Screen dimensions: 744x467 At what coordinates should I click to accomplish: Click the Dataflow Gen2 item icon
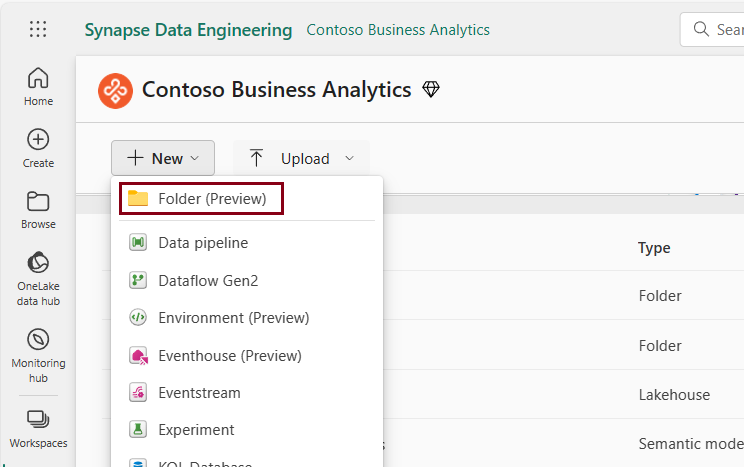[x=138, y=280]
